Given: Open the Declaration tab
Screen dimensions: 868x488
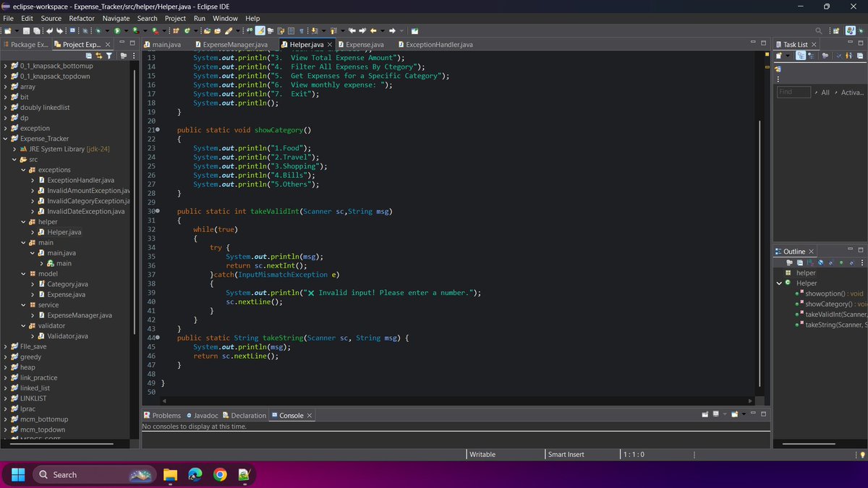Looking at the screenshot, I should coord(244,416).
